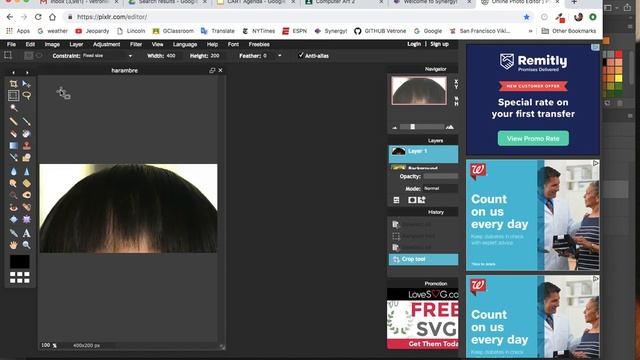Open the Edit menu
Image resolution: width=640 pixels, height=360 pixels.
point(30,44)
